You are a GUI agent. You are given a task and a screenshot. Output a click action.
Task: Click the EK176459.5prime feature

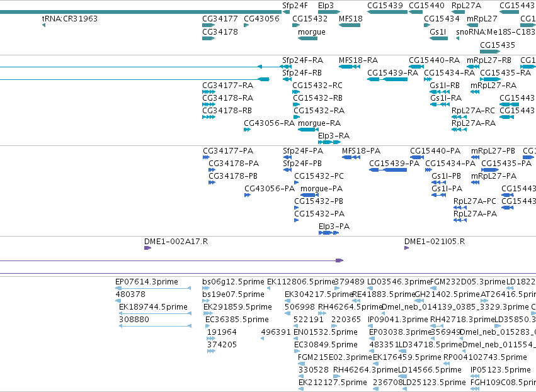coord(375,364)
